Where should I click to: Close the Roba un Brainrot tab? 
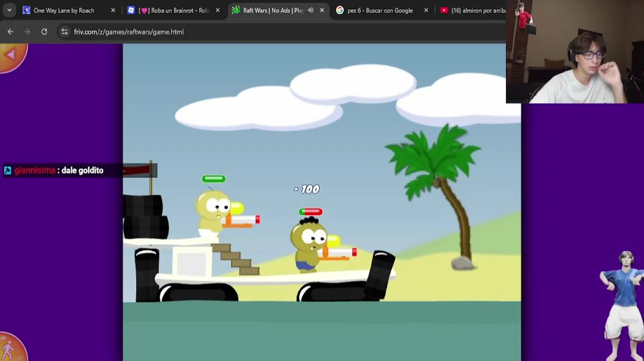coord(218,10)
